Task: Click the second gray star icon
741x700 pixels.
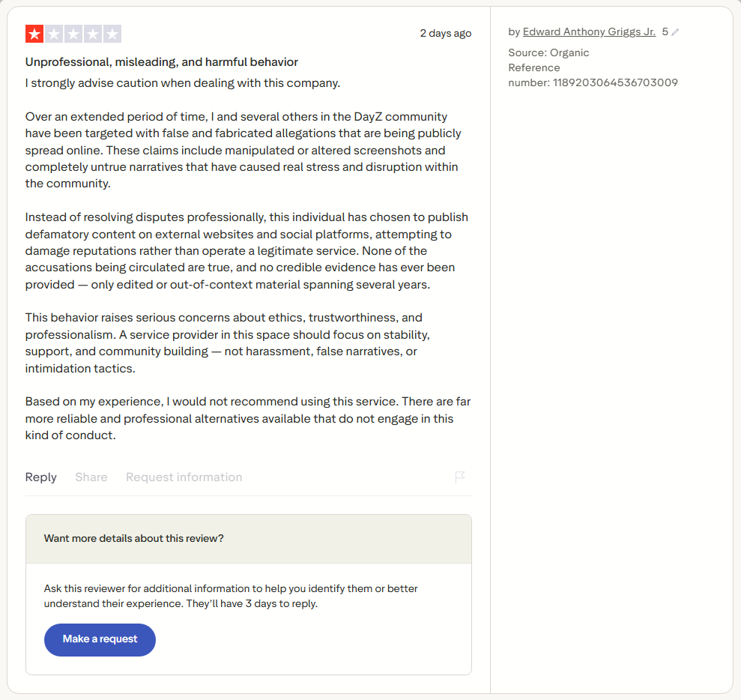Action: tap(54, 34)
